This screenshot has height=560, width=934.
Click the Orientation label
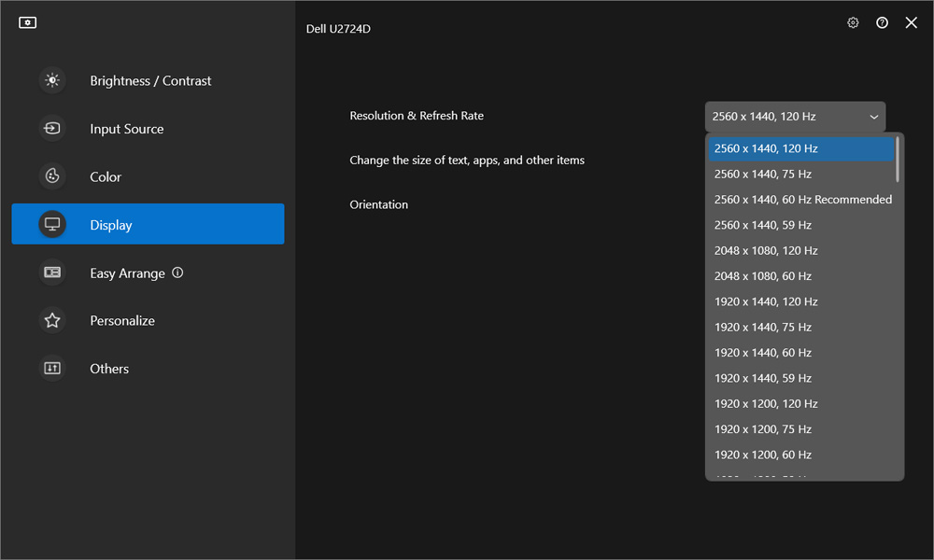(379, 204)
